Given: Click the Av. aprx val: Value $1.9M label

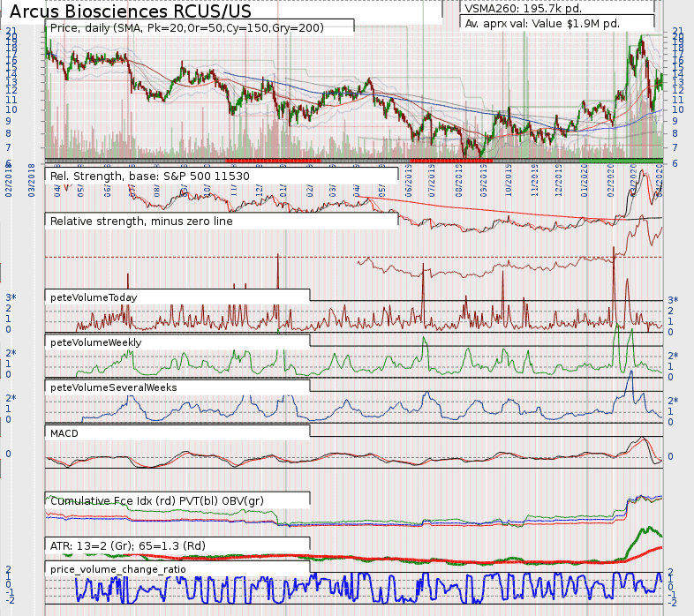Looking at the screenshot, I should (x=542, y=24).
